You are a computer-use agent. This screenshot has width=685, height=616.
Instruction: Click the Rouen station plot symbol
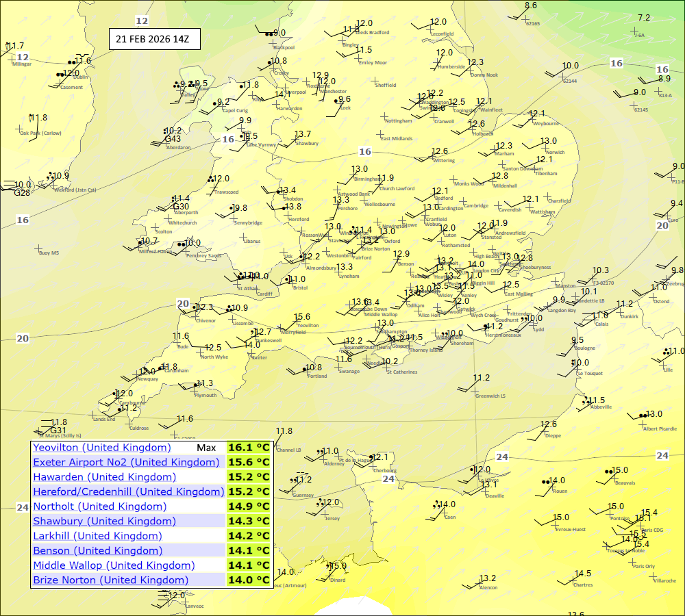coord(553,487)
